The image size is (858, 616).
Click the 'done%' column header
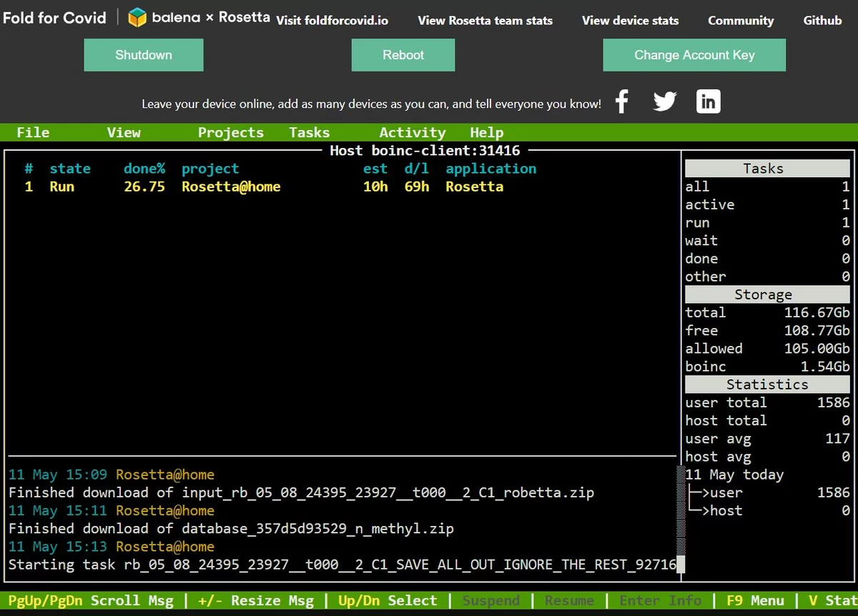tap(144, 169)
